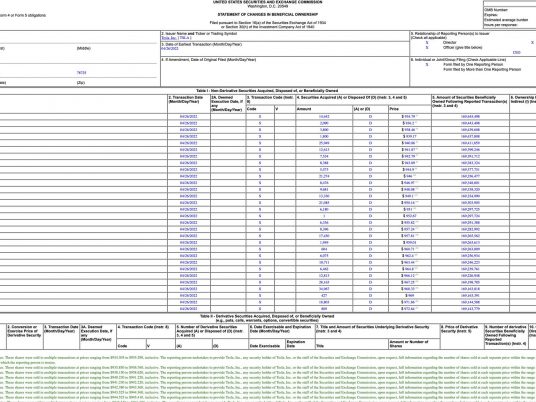
Task: Open the Tesla, Inc. issuer link
Action: pyautogui.click(x=169, y=38)
